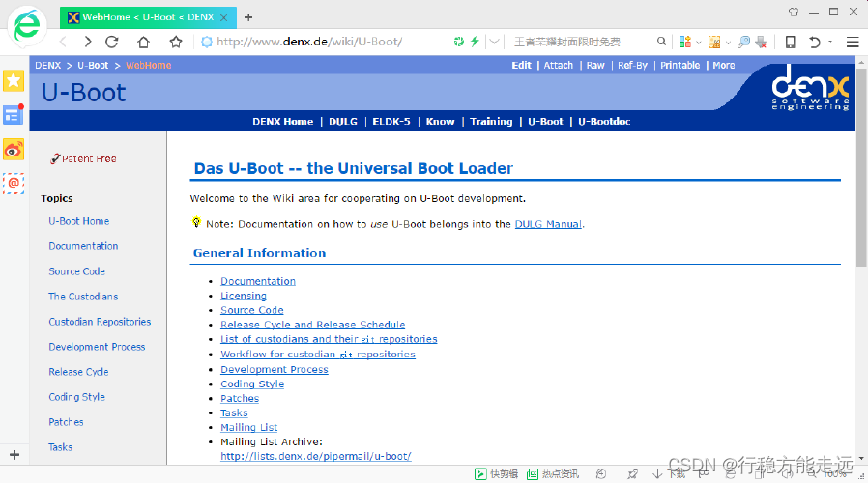
Task: Click the skin shirt icon in title bar
Action: 794,12
